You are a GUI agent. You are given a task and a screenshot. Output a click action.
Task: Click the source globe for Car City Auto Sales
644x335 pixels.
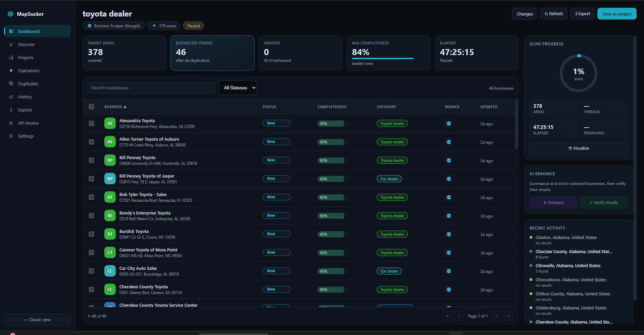point(449,271)
